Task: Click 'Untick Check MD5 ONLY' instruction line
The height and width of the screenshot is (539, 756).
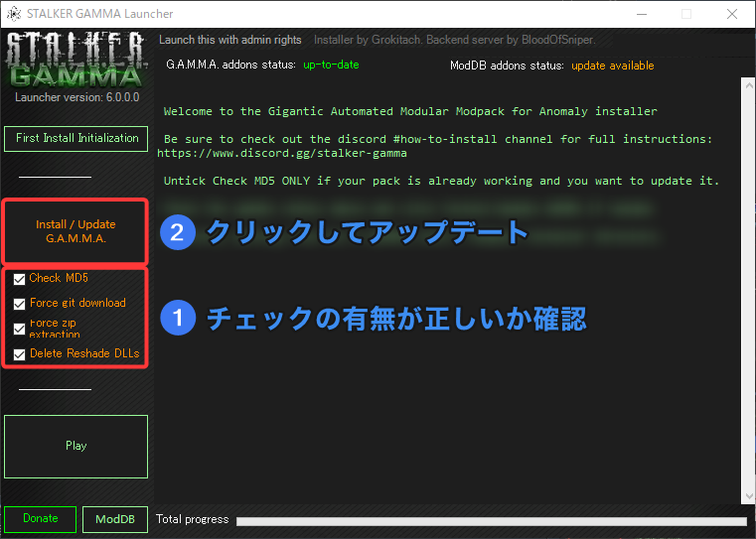Action: point(441,181)
